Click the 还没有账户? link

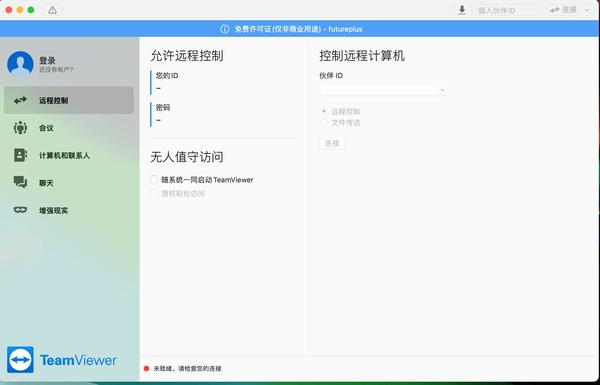pos(56,70)
